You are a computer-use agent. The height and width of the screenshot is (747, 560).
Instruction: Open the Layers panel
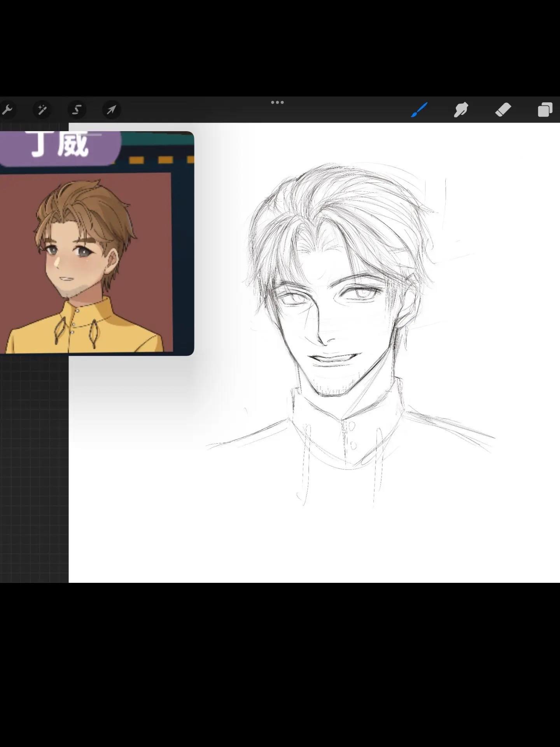coord(544,110)
